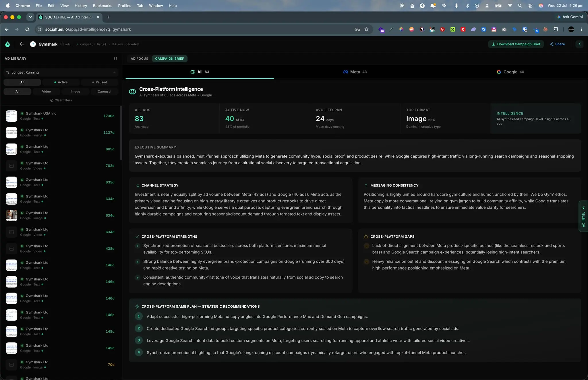Screen dimensions: 588x380
Task: Switch to the Meta 43 tab
Action: [x=355, y=72]
